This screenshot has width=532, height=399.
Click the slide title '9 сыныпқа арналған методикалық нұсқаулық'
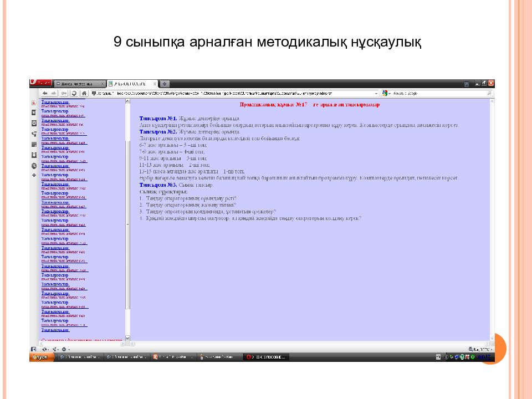pos(267,42)
